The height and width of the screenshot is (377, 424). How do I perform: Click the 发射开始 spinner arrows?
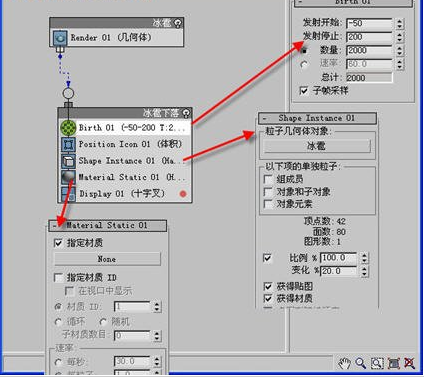coord(400,24)
